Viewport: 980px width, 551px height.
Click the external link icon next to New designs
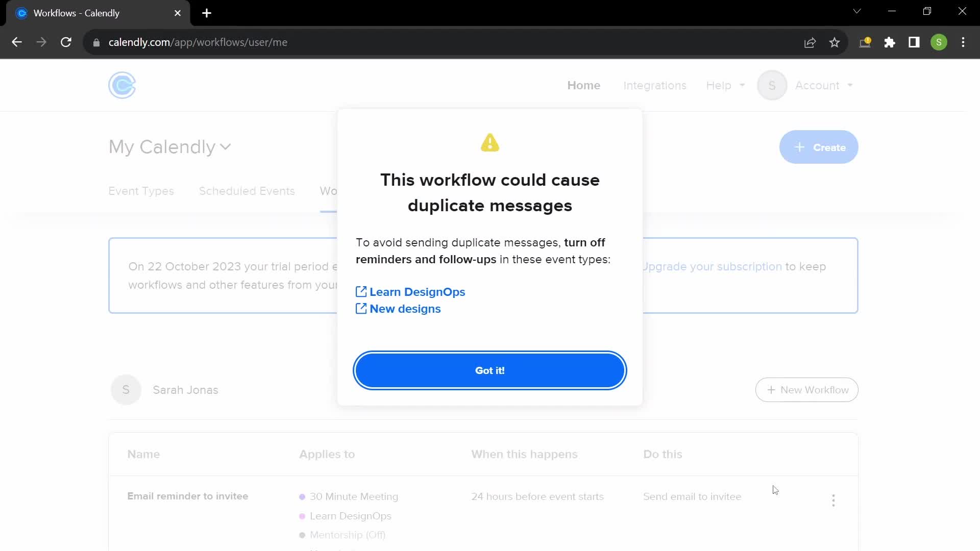click(361, 308)
